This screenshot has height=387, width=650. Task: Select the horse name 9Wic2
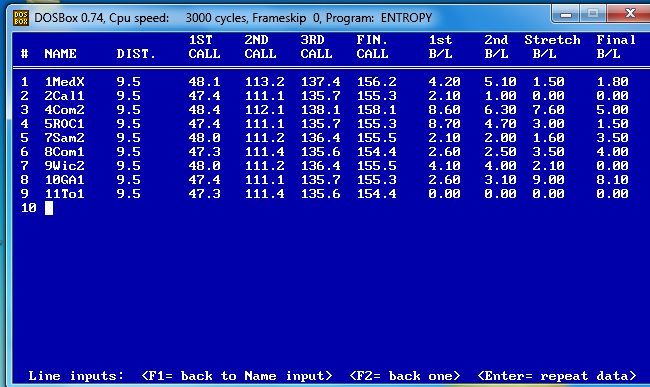64,166
